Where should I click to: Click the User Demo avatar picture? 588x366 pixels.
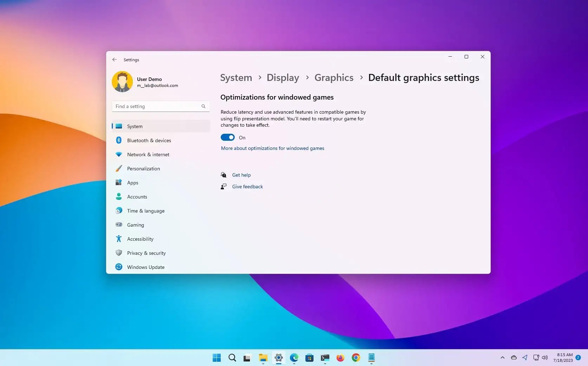(122, 81)
